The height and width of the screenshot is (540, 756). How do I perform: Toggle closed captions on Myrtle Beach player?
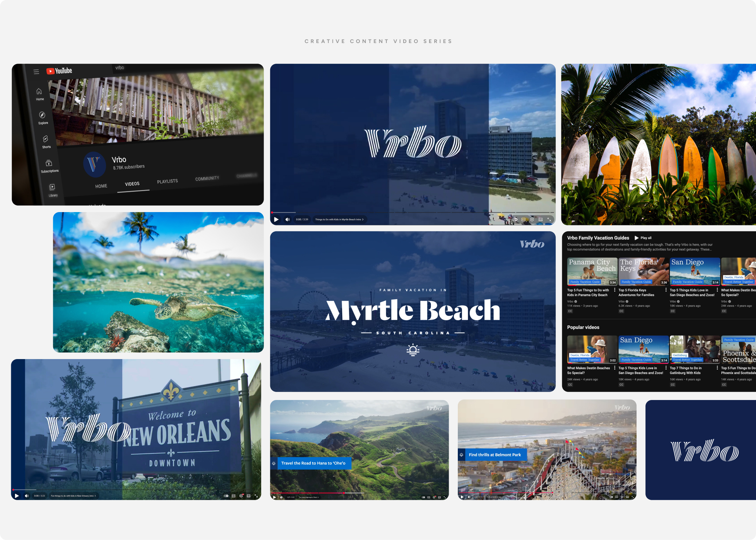click(524, 219)
